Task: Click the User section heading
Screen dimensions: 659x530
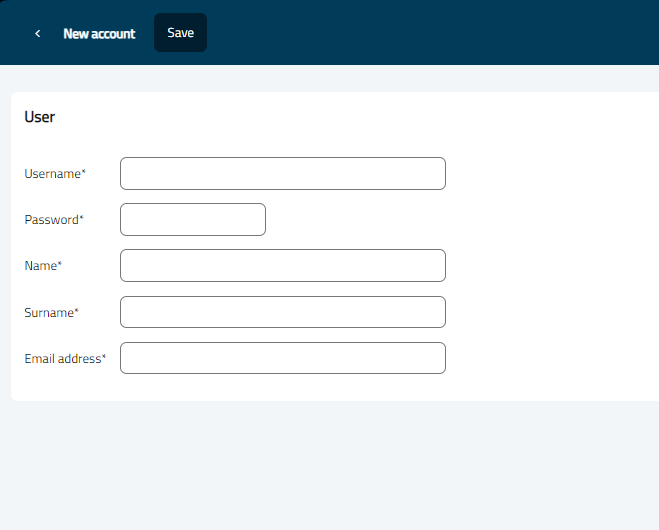Action: point(40,117)
